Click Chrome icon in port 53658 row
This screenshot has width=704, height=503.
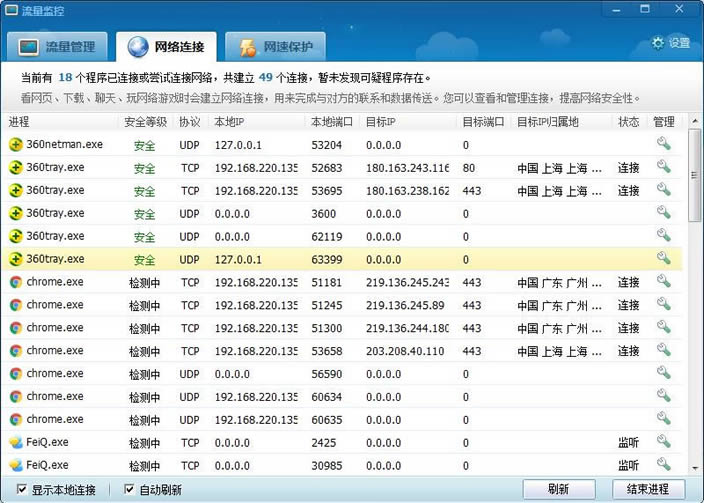16,351
